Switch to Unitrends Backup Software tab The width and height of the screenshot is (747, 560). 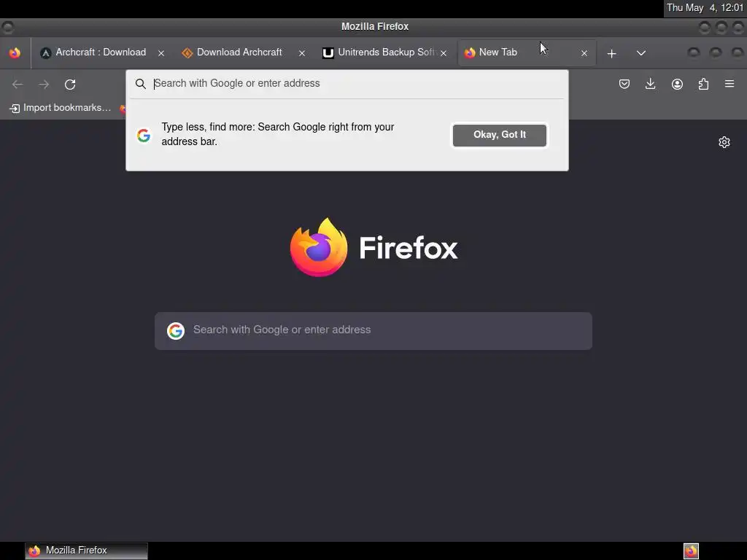tap(383, 52)
